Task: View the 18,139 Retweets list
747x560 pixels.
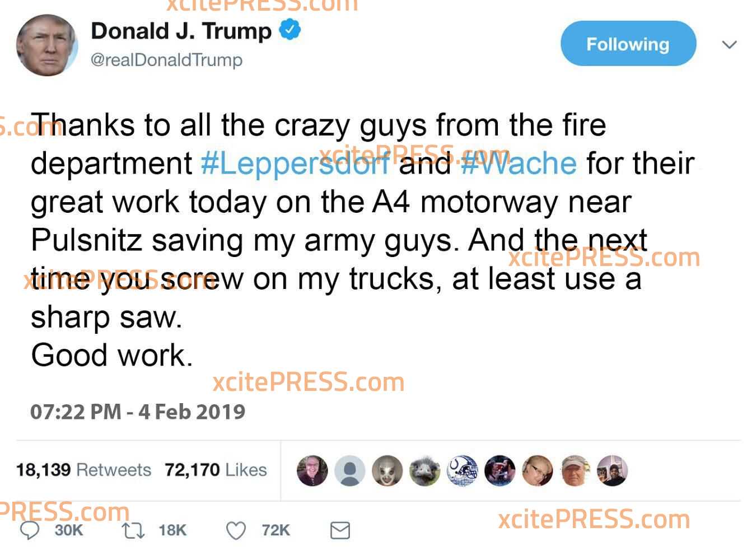Action: [83, 469]
